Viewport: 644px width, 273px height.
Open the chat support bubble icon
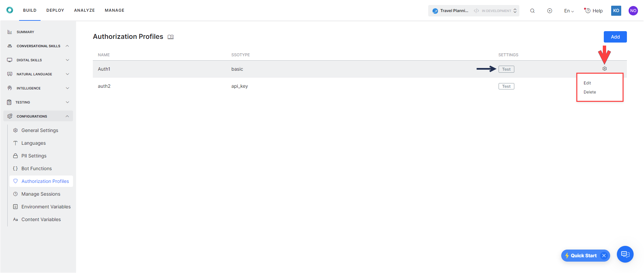(x=625, y=254)
